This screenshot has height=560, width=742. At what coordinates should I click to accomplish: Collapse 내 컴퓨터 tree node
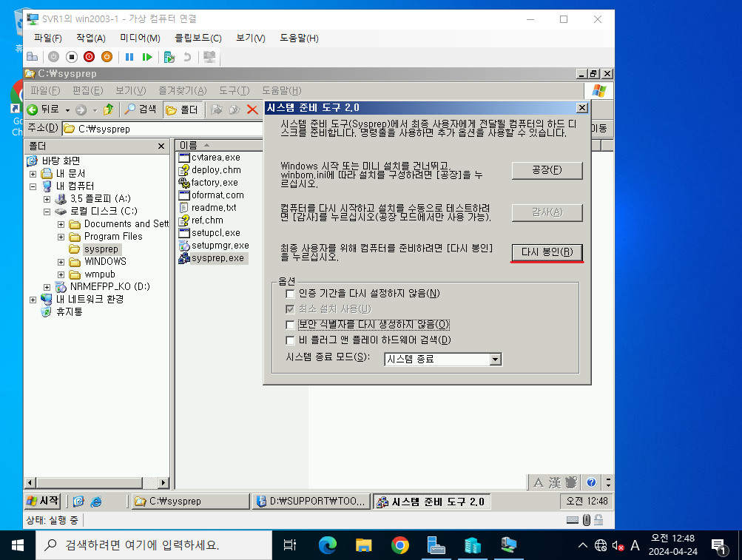point(33,186)
